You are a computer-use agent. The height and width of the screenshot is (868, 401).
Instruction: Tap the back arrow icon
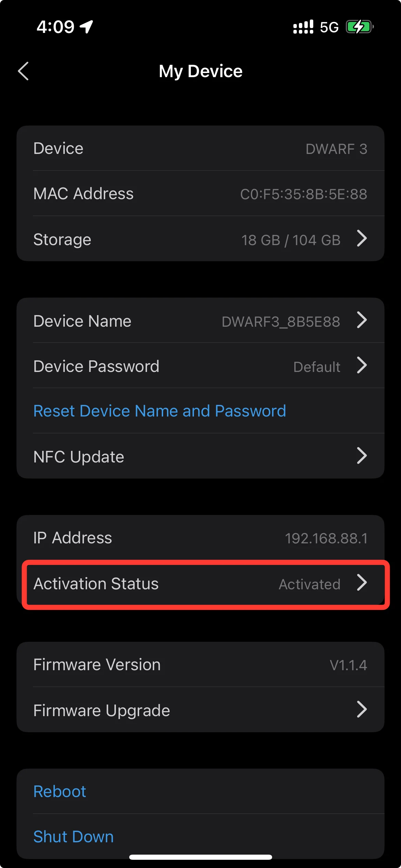point(23,71)
